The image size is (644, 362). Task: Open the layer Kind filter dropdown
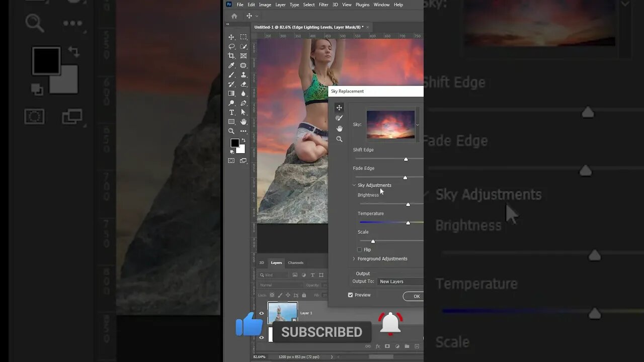pos(274,275)
